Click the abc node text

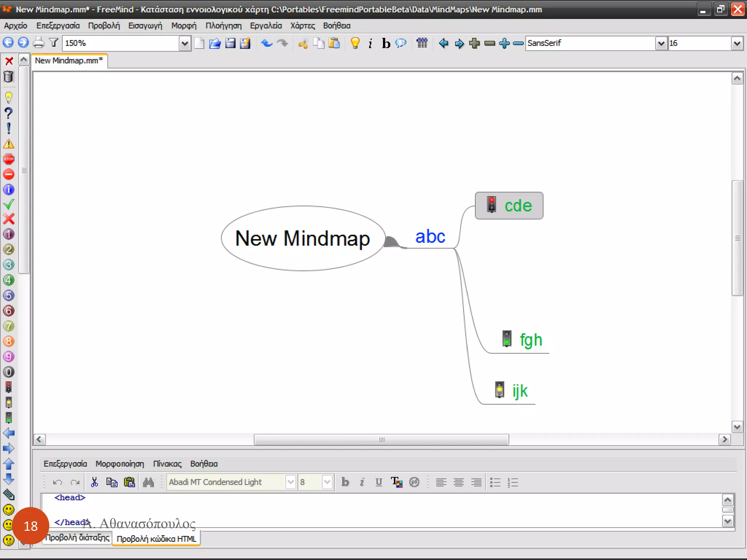point(430,237)
